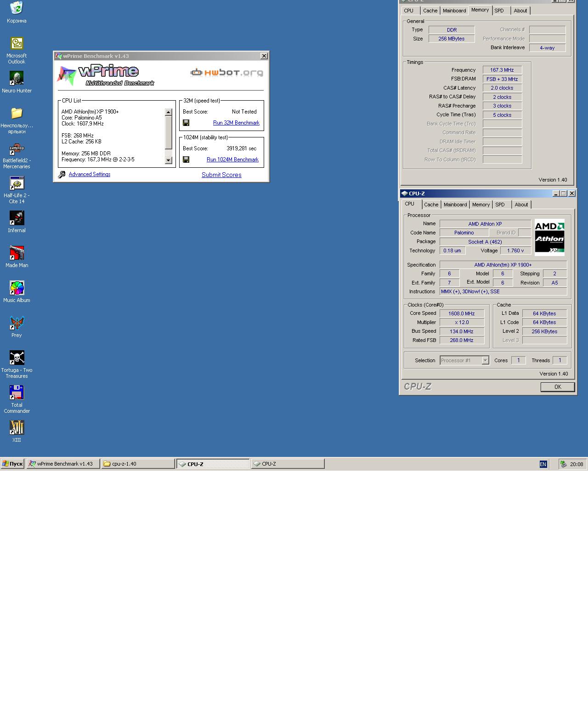588x706 pixels.
Task: Click the Bank Interleave value 4-way
Action: (x=547, y=48)
